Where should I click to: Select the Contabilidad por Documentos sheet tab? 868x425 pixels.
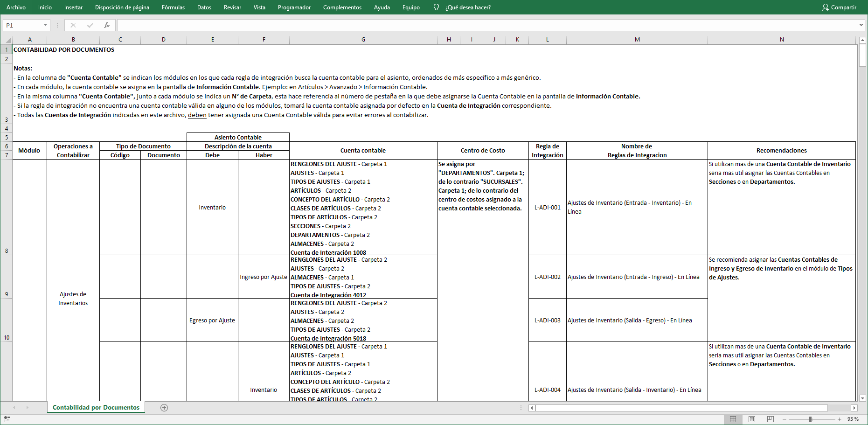coord(96,407)
